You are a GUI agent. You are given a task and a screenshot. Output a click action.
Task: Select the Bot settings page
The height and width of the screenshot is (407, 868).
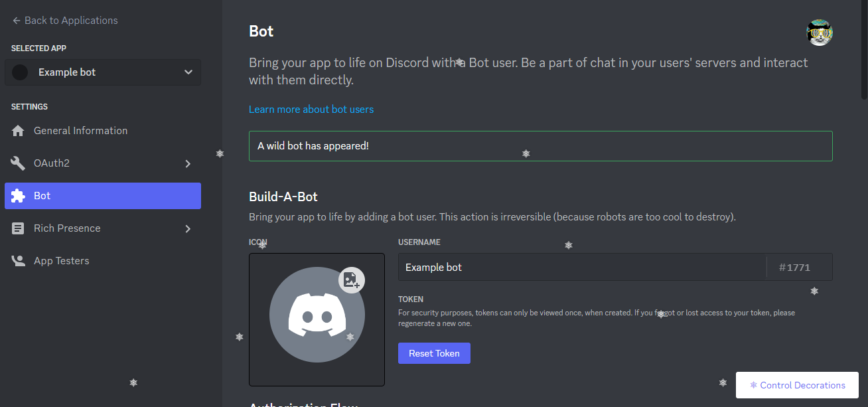tap(103, 196)
